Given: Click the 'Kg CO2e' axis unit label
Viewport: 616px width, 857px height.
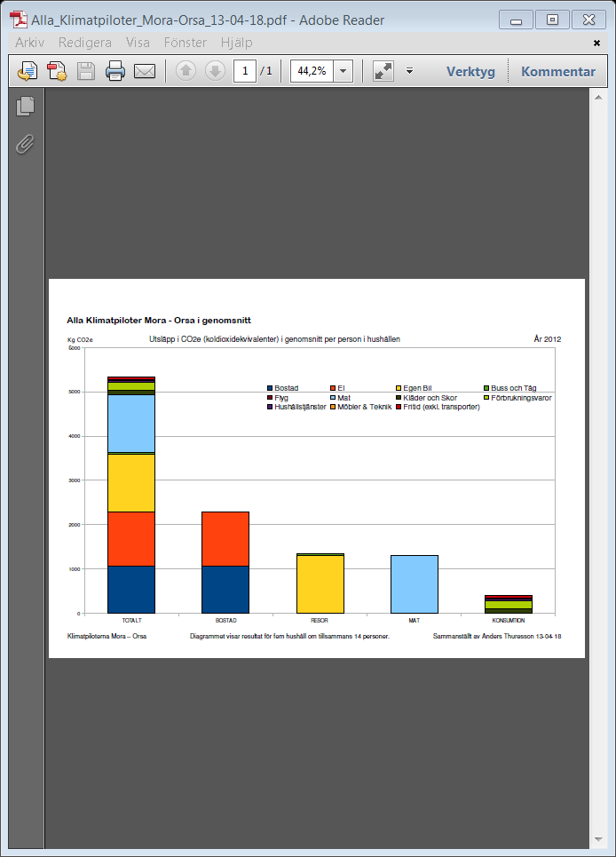Looking at the screenshot, I should coord(80,340).
